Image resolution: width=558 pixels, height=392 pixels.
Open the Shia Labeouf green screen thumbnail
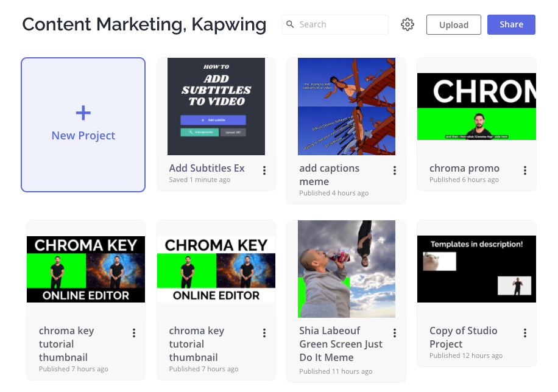coord(347,269)
